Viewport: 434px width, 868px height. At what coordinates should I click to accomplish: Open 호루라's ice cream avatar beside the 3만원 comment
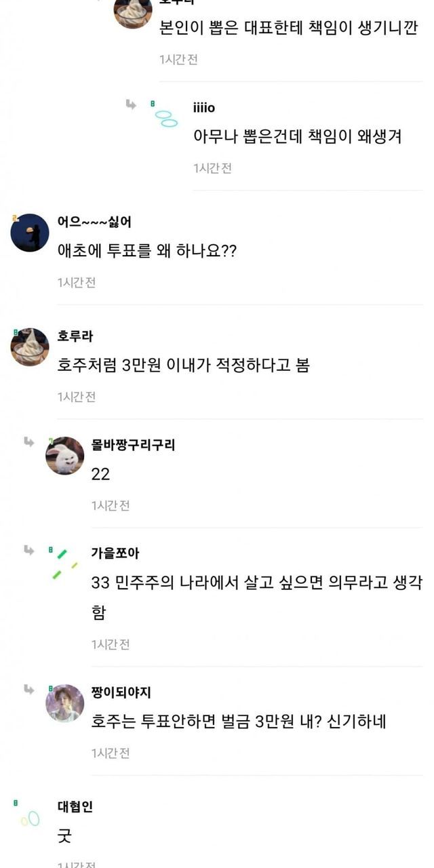click(x=30, y=347)
